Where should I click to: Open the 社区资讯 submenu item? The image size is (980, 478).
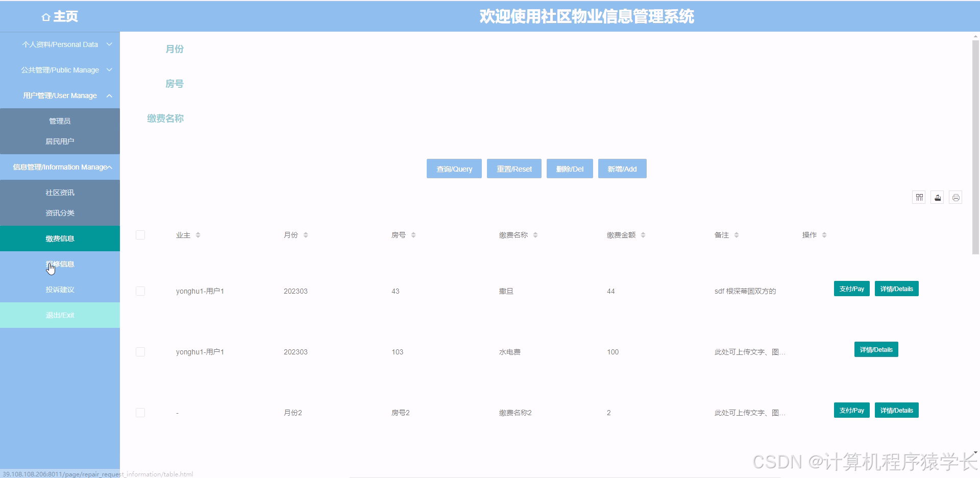pos(60,193)
